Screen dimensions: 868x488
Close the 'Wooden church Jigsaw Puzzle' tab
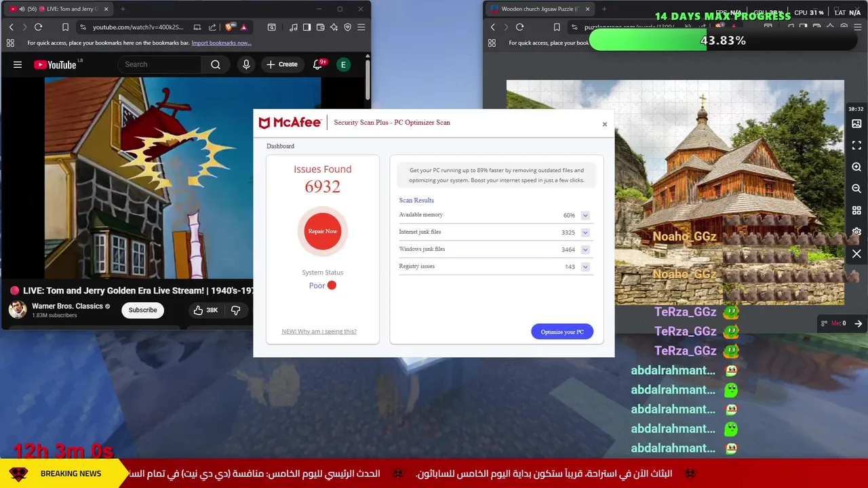click(587, 9)
